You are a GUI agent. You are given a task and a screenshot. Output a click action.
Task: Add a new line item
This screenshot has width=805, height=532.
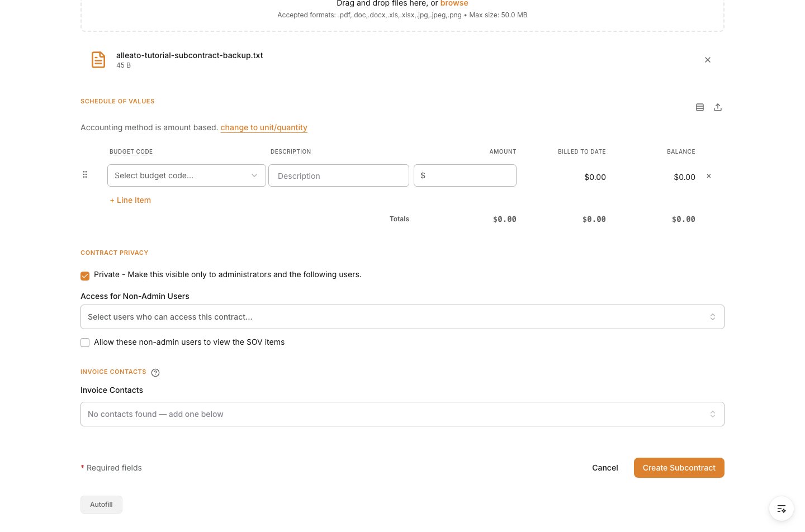pyautogui.click(x=130, y=200)
